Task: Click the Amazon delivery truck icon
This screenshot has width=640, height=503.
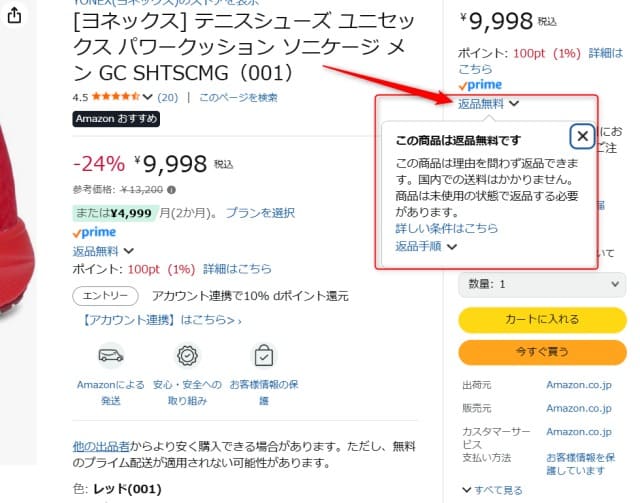Action: 111,355
